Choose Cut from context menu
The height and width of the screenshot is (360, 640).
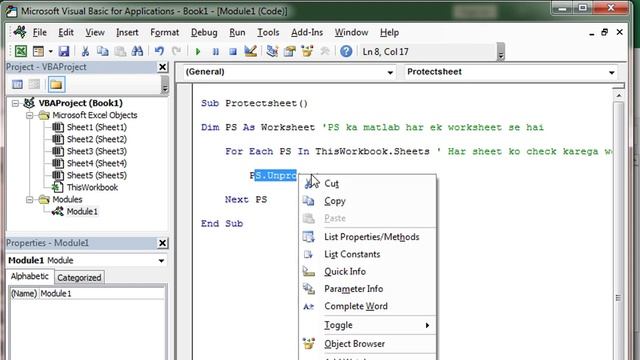coord(367,184)
